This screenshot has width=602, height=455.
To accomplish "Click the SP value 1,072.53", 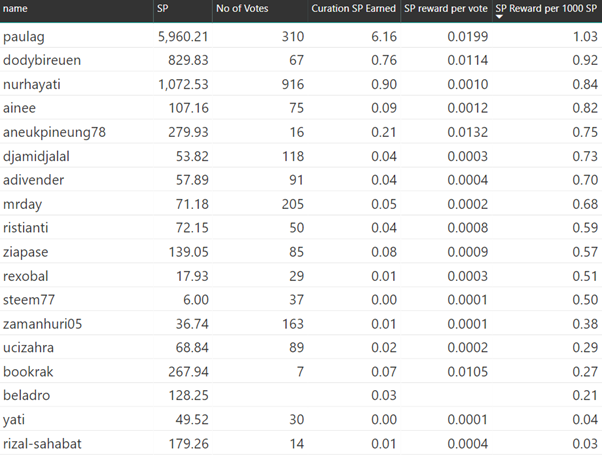I will click(183, 84).
